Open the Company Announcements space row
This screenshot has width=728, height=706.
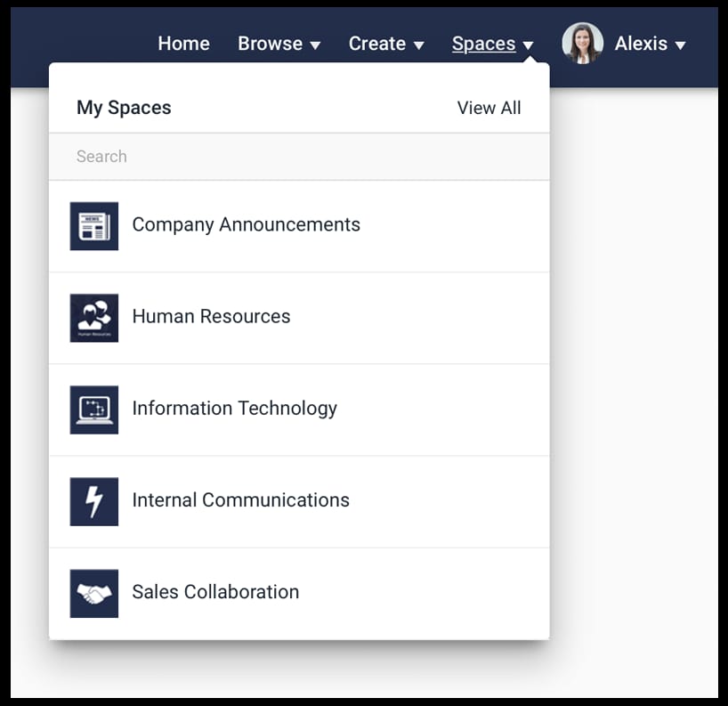point(246,225)
